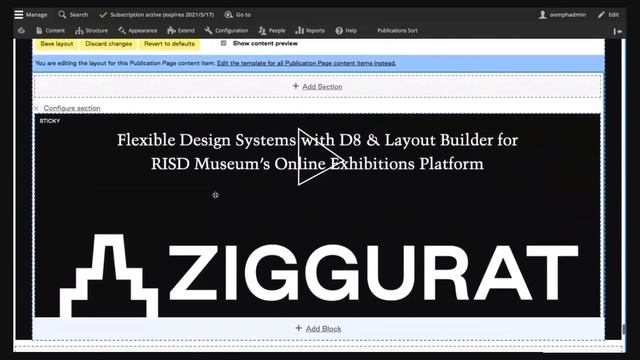Screen dimensions: 640x360
Task: Open the People menu
Action: 272,31
